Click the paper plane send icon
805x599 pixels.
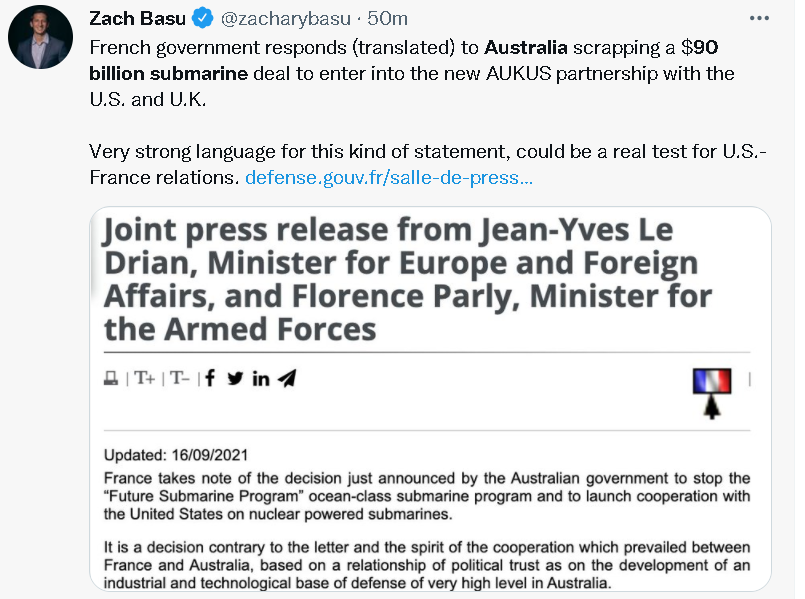(x=287, y=378)
